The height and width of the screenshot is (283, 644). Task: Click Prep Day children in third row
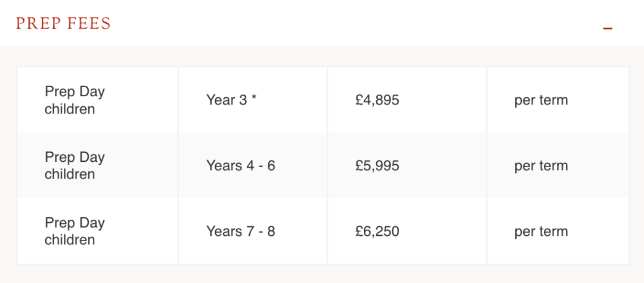coord(75,232)
